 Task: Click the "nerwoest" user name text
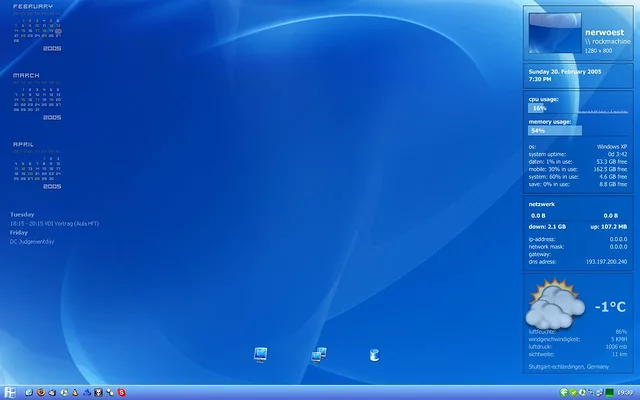[x=604, y=32]
